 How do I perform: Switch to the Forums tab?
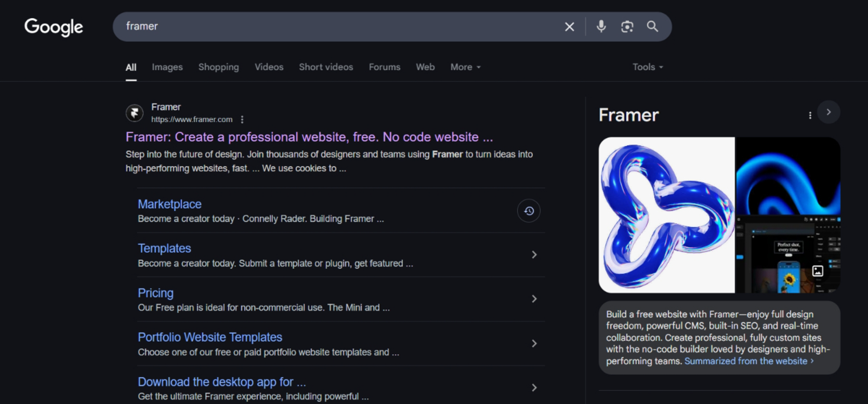(x=385, y=67)
